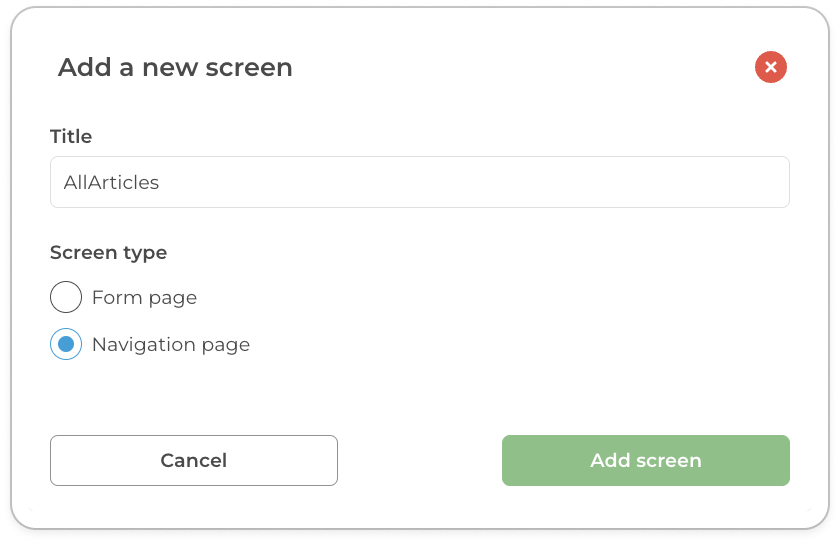Viewport: 840px width, 544px height.
Task: Choose Form page as the screen type
Action: point(66,297)
